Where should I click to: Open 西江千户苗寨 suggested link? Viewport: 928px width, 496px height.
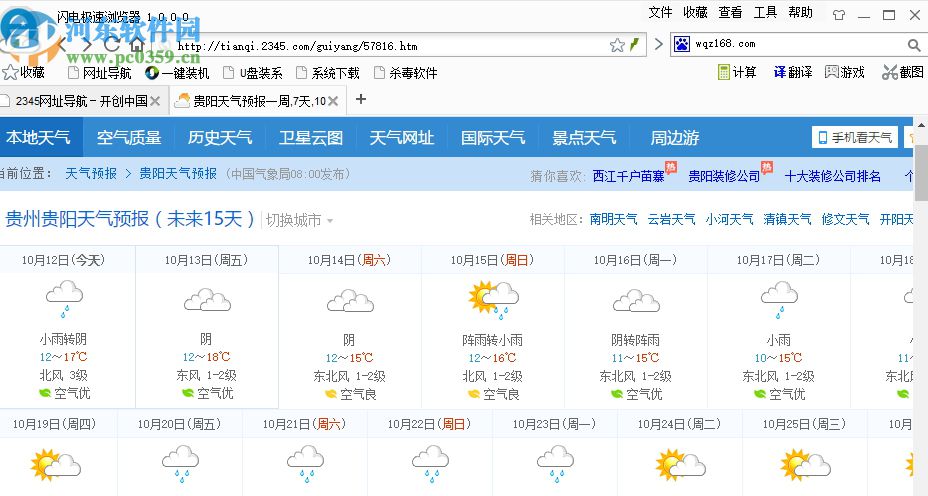[629, 176]
